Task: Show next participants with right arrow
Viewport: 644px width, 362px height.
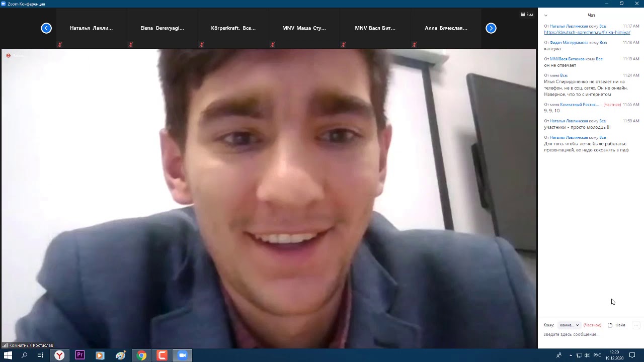Action: tap(491, 28)
